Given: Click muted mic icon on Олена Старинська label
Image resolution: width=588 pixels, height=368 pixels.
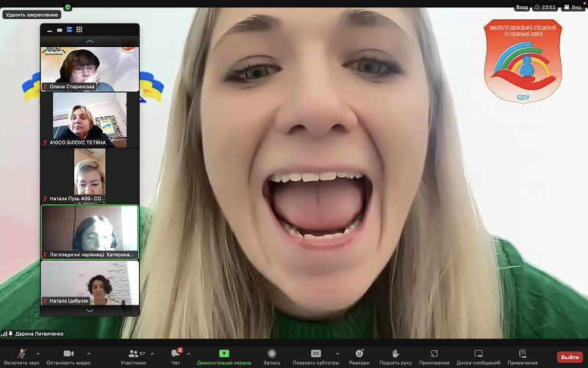Looking at the screenshot, I should [46, 87].
